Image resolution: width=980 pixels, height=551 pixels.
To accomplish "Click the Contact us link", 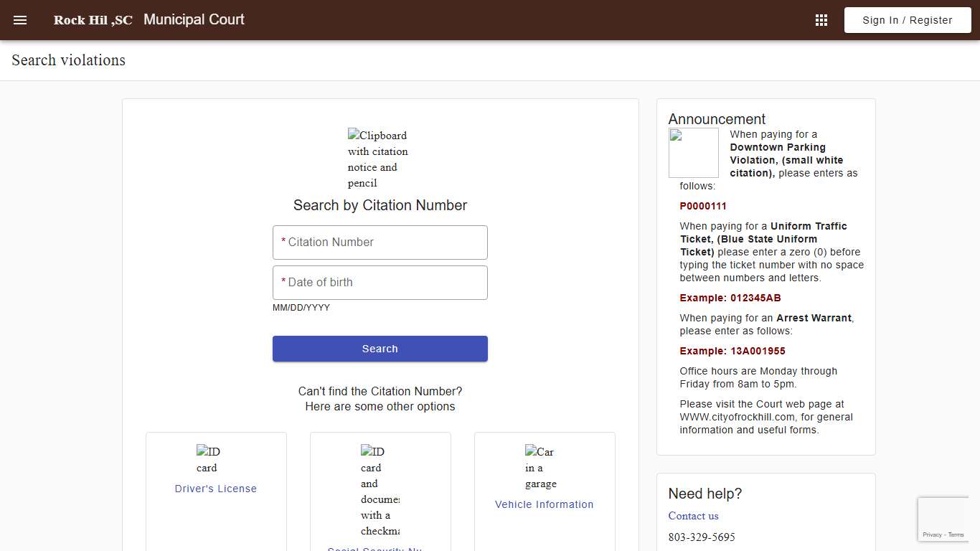I will (x=693, y=516).
